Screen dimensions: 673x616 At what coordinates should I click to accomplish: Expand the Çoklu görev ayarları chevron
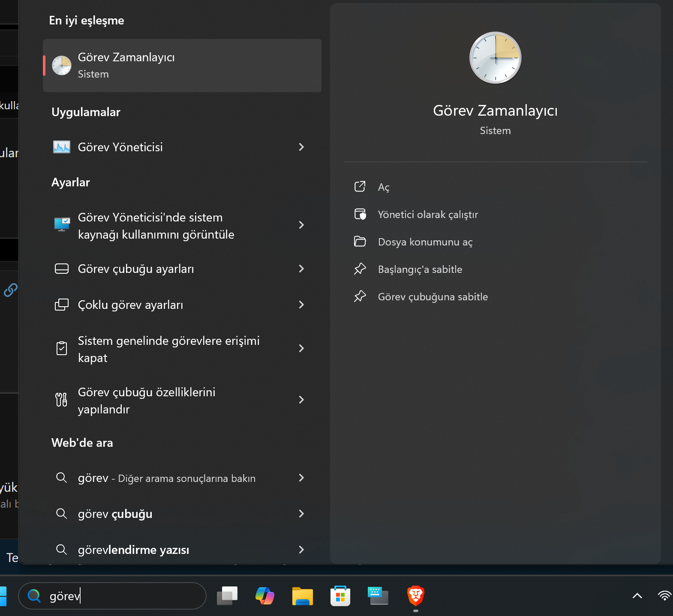301,305
